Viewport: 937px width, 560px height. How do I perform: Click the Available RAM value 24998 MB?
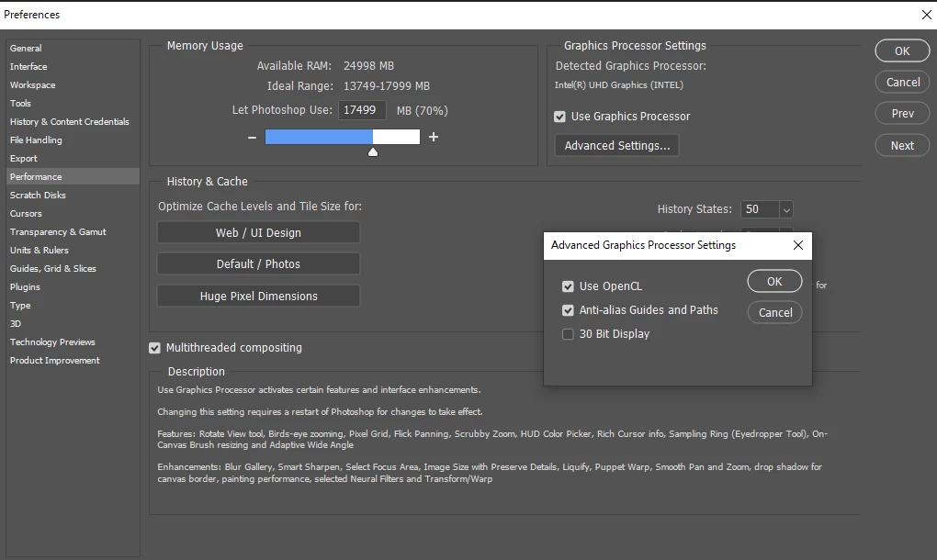coord(368,66)
